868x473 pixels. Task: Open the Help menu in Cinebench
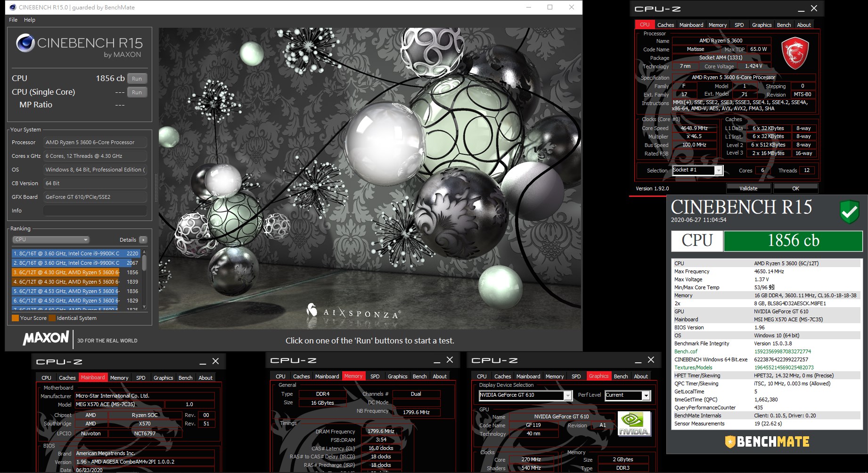click(x=30, y=20)
